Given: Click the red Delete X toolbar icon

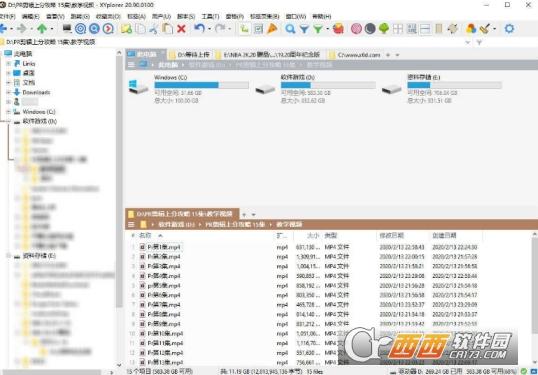Looking at the screenshot, I should 182,29.
